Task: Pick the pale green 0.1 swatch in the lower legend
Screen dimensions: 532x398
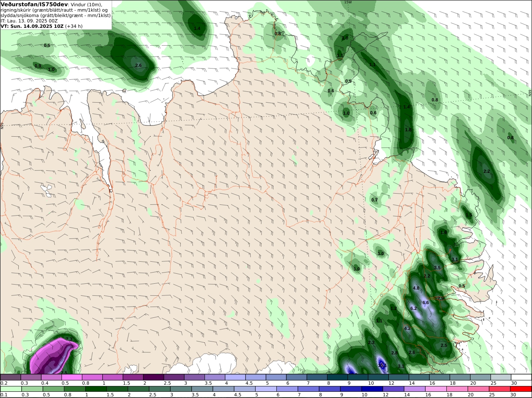Action: coord(10,389)
